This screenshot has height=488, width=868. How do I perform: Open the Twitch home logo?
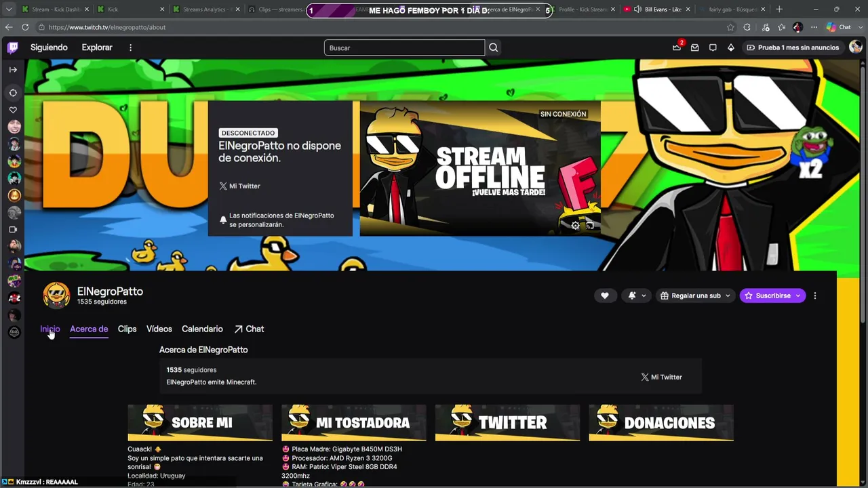click(x=13, y=47)
